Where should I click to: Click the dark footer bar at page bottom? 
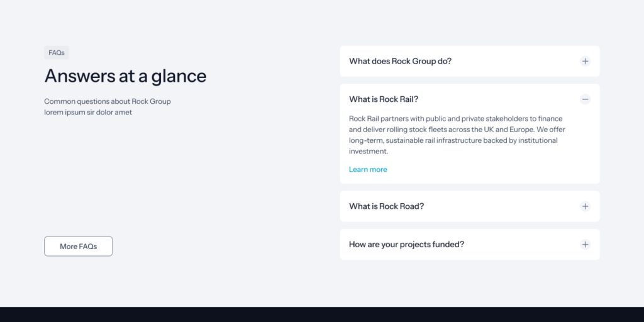322,314
